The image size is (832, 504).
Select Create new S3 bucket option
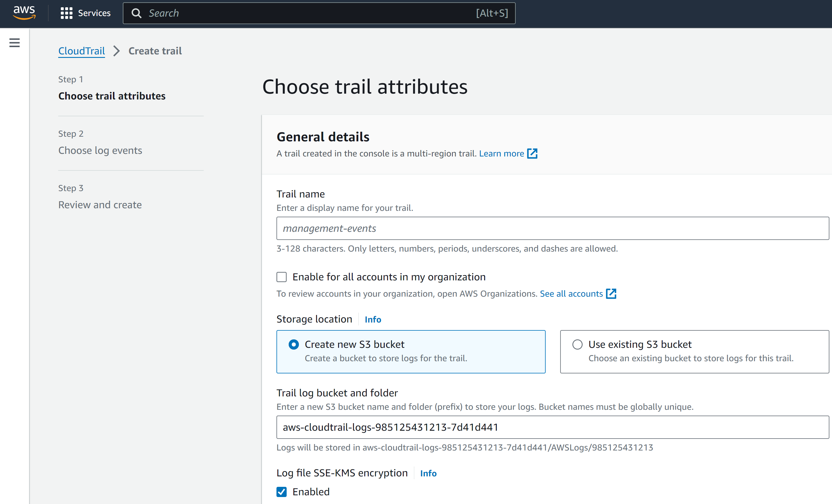pyautogui.click(x=294, y=344)
